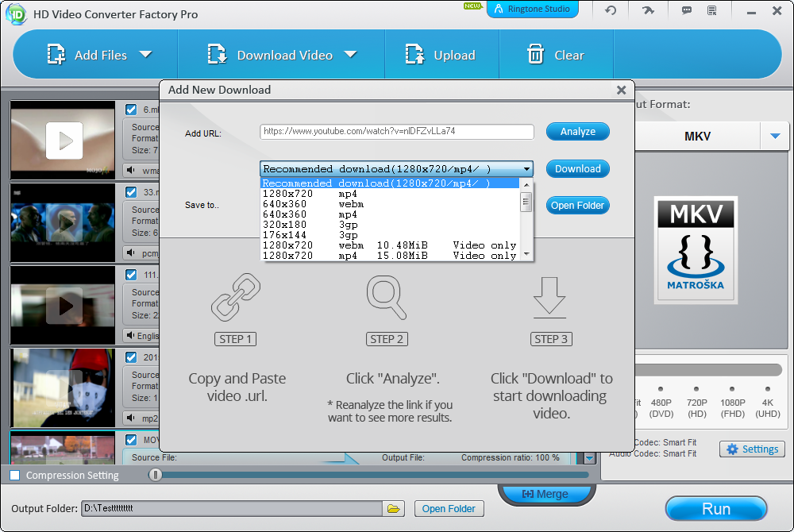794x532 pixels.
Task: Select the 1280x720 mp4 option
Action: pos(390,194)
